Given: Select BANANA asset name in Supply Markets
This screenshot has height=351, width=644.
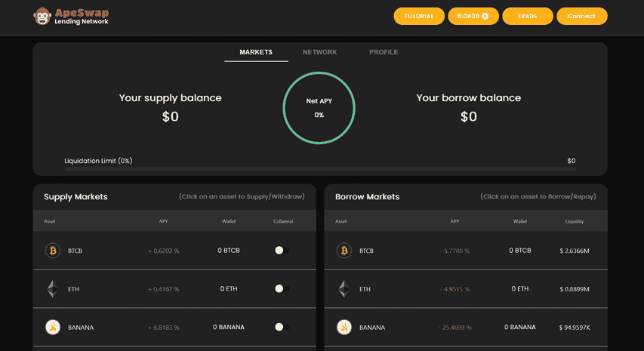Looking at the screenshot, I should click(x=81, y=328).
